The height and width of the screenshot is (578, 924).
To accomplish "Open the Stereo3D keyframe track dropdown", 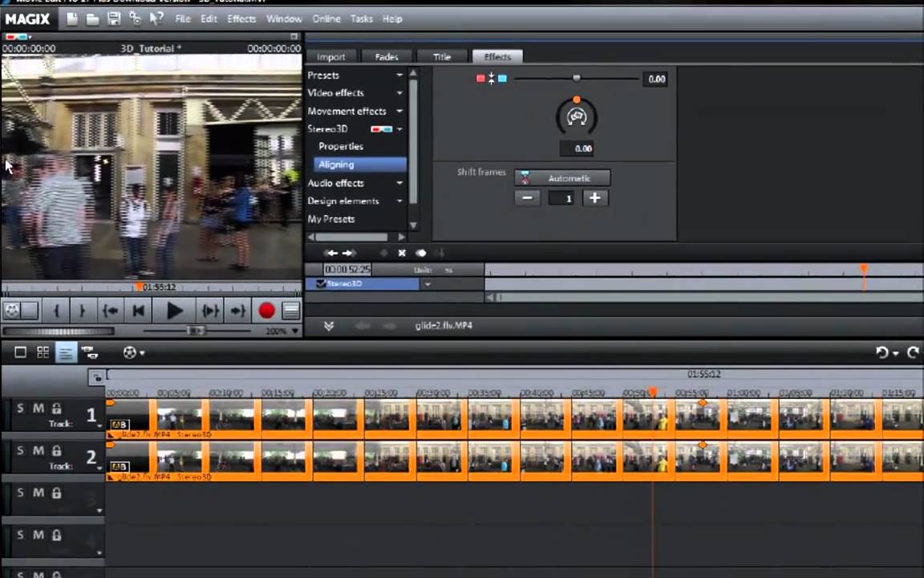I will (x=428, y=283).
